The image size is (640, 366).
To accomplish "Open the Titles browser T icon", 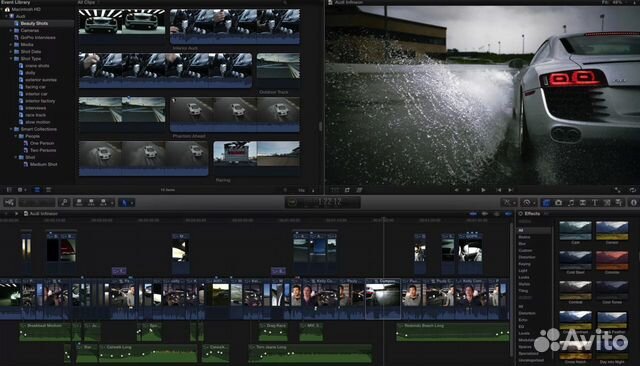I will [595, 202].
